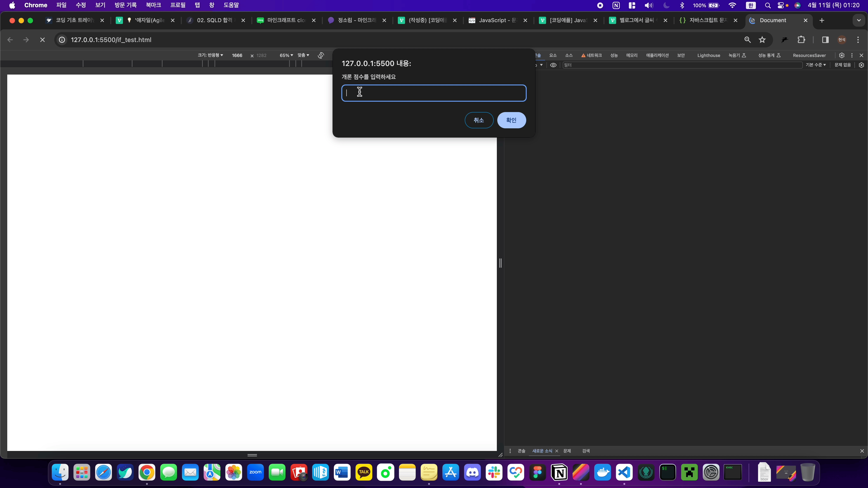Click the prompt text input field
This screenshot has height=488, width=868.
click(434, 93)
